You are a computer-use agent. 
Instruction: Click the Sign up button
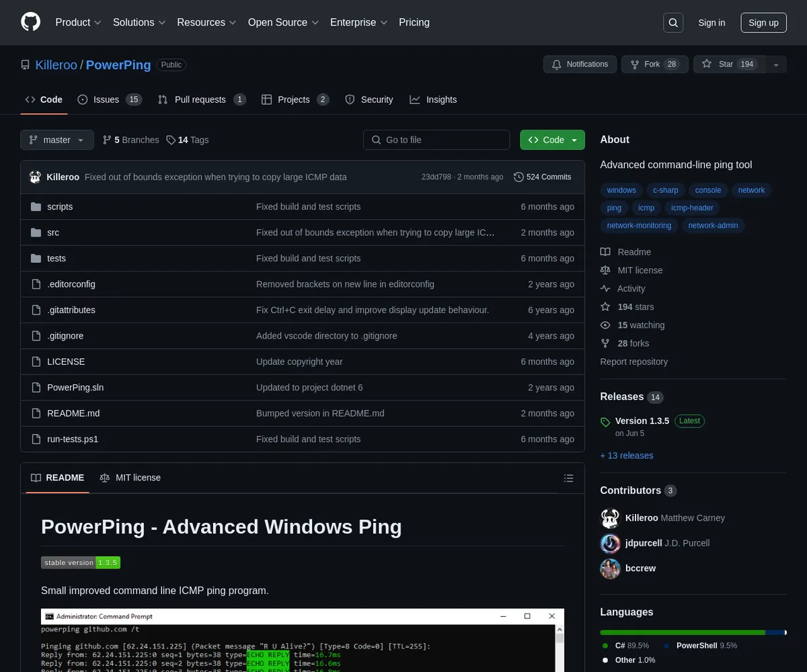pos(763,23)
